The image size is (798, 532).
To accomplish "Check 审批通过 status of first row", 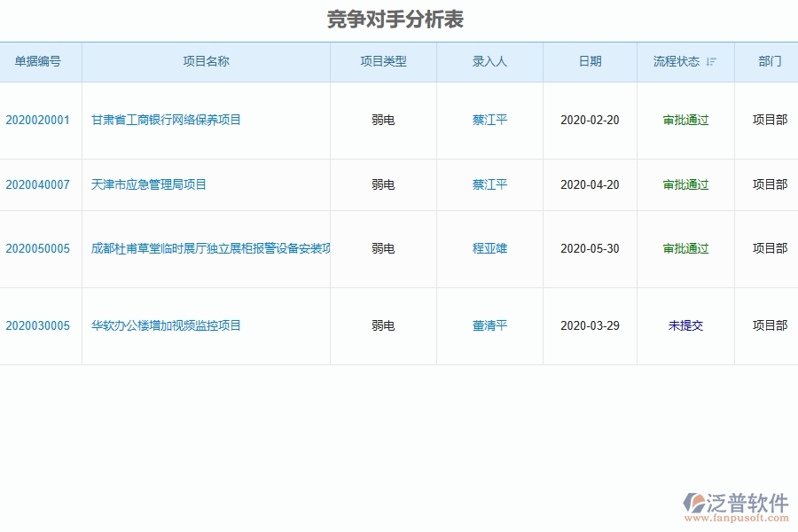I will coord(685,120).
